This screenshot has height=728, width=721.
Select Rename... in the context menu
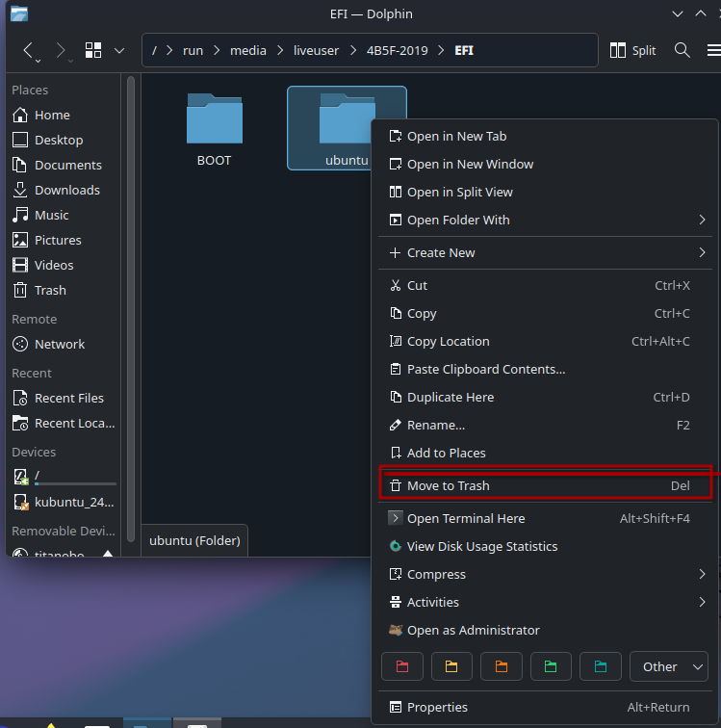[x=436, y=425]
